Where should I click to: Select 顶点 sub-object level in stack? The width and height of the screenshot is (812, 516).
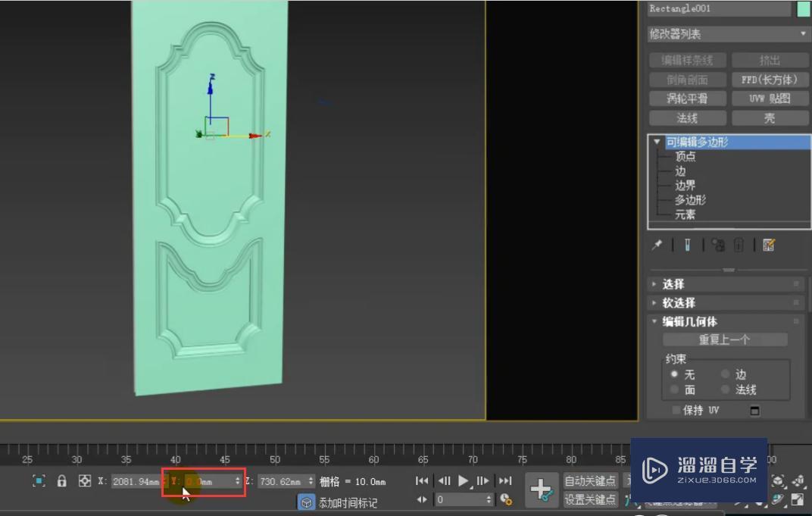tap(686, 156)
